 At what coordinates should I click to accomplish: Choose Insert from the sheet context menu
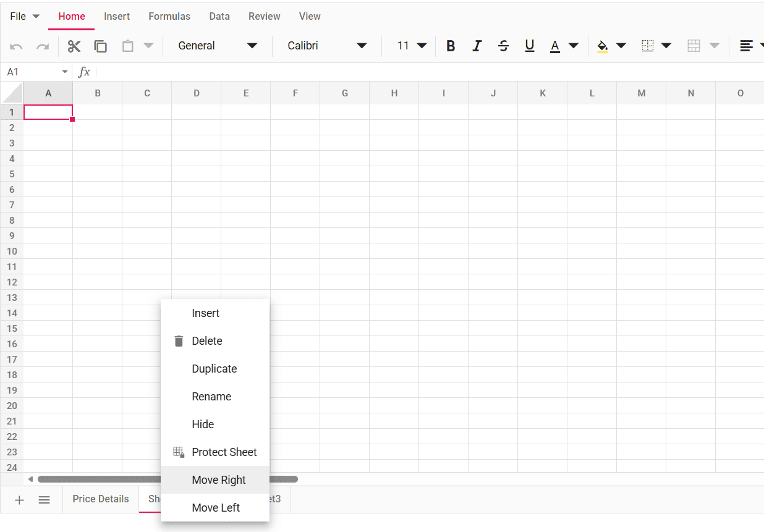pyautogui.click(x=215, y=313)
